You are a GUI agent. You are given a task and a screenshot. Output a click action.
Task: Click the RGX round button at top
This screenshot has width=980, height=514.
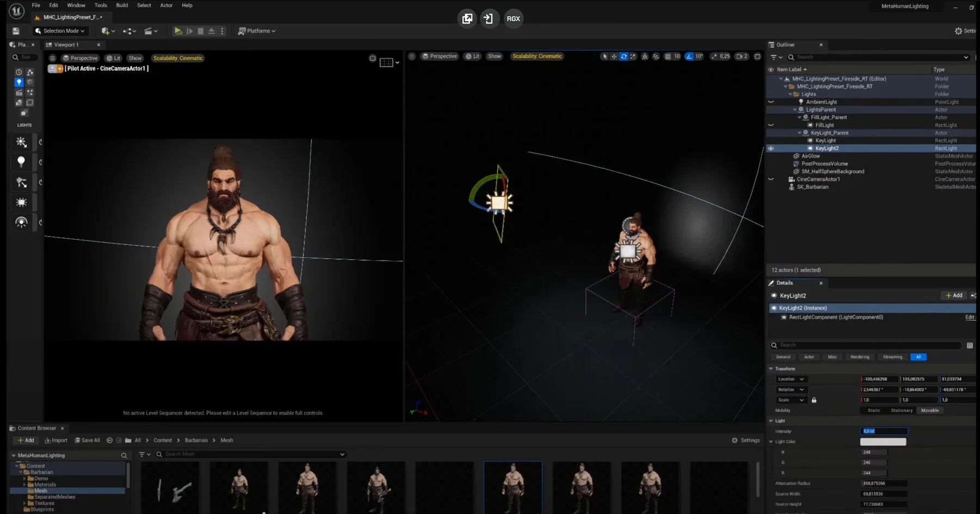tap(513, 18)
